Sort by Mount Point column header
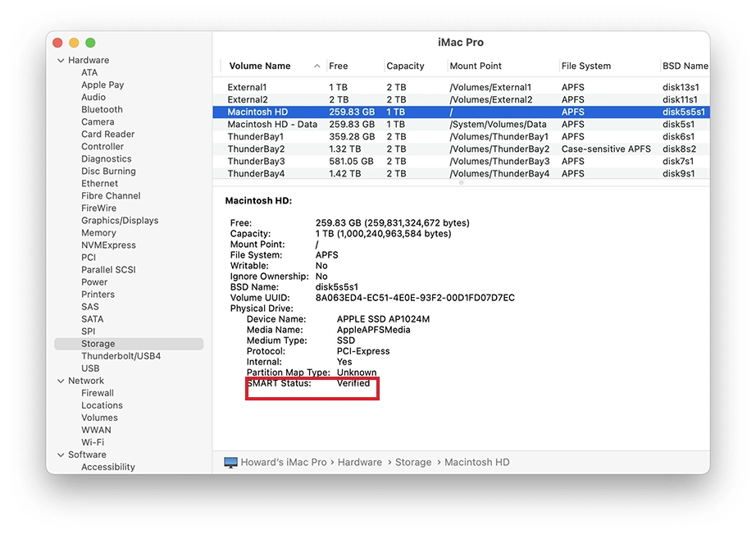 tap(476, 66)
